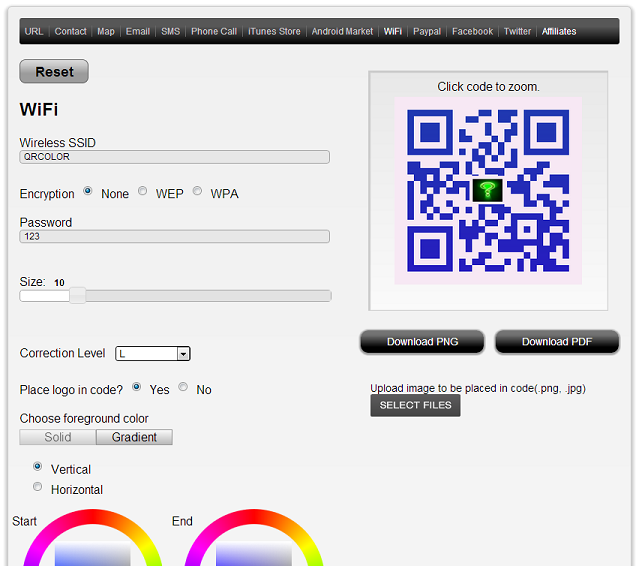639x566 pixels.
Task: Open the Affiliates link
Action: point(559,31)
